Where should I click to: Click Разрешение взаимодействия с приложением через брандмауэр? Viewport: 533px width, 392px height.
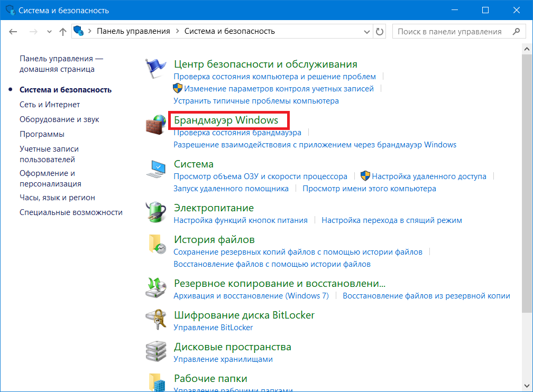pyautogui.click(x=315, y=145)
